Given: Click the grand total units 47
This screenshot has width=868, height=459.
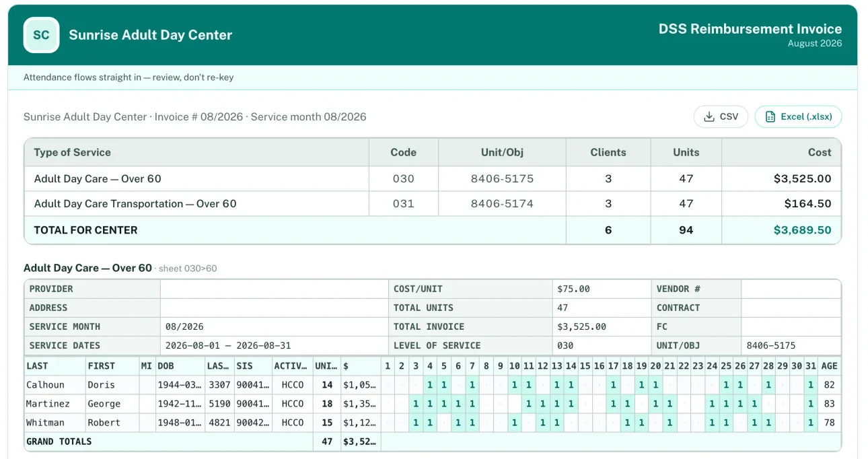Looking at the screenshot, I should tap(327, 442).
